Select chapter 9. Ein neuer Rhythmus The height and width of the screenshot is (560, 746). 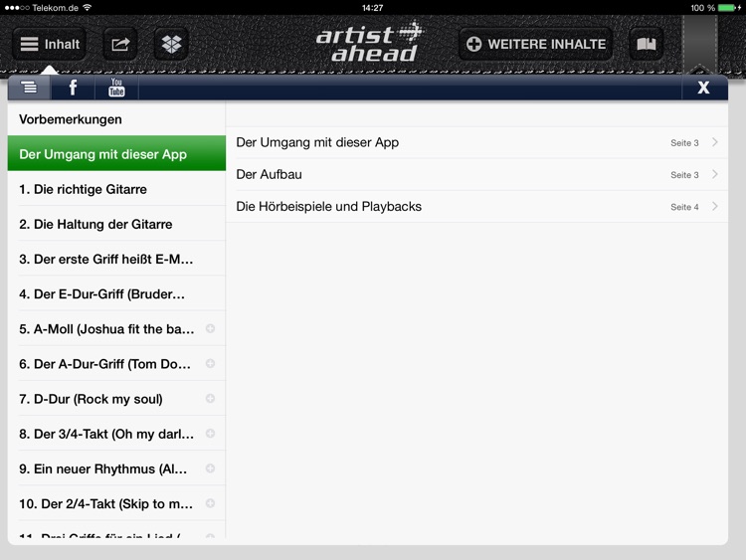[116, 468]
